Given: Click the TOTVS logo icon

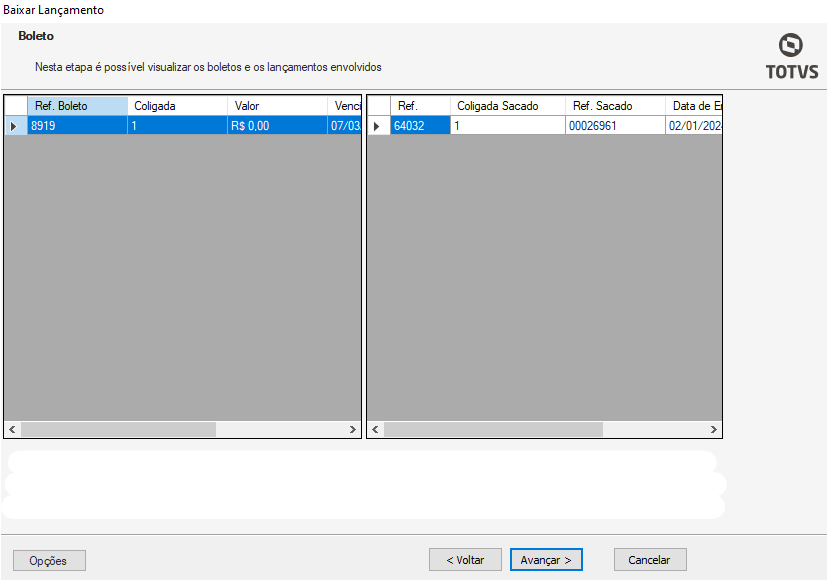Looking at the screenshot, I should [x=791, y=46].
